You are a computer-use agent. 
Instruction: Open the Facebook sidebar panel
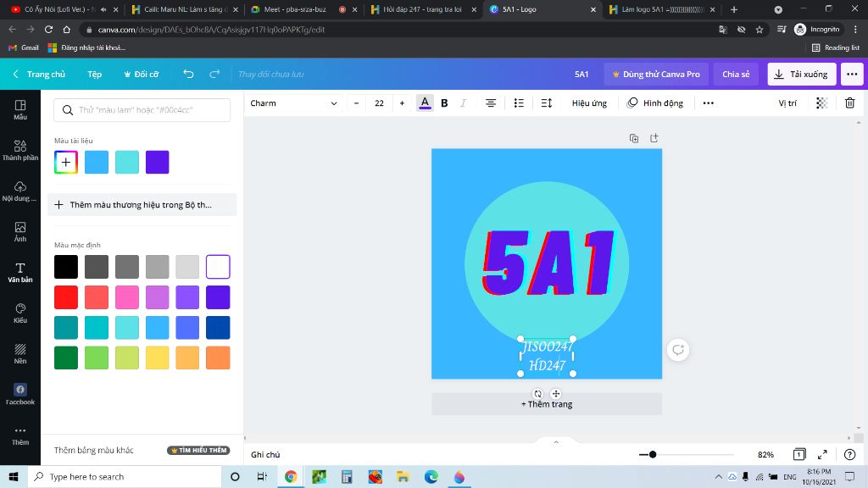click(20, 394)
